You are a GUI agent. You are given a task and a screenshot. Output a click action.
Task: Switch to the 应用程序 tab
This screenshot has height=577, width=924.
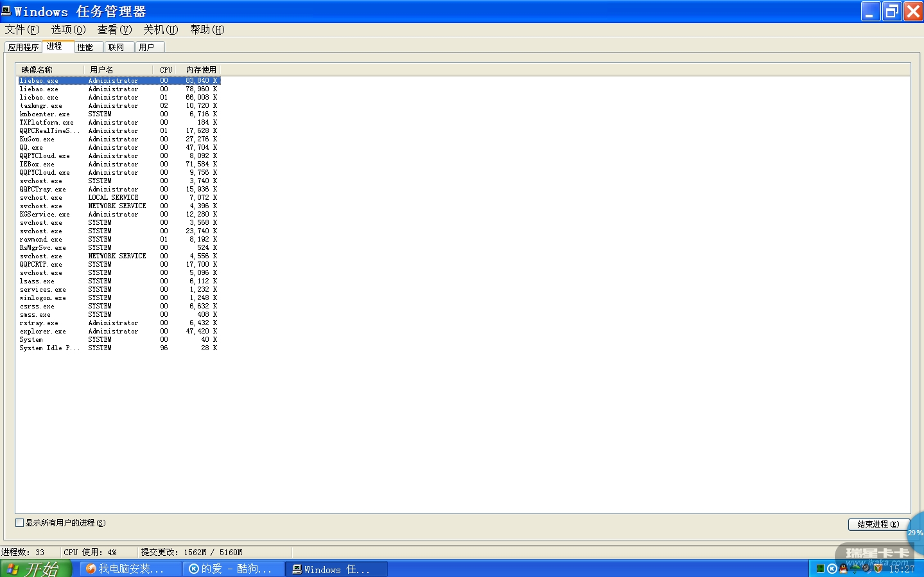pos(24,47)
